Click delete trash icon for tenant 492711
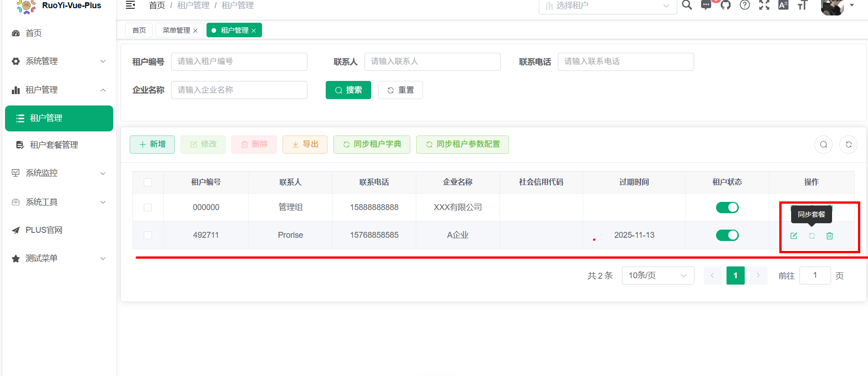 (830, 236)
